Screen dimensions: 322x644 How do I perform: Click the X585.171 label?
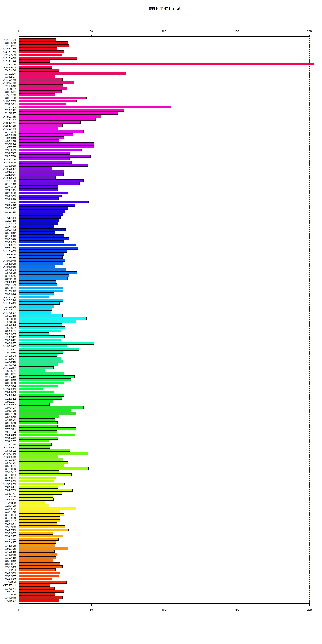point(10,123)
